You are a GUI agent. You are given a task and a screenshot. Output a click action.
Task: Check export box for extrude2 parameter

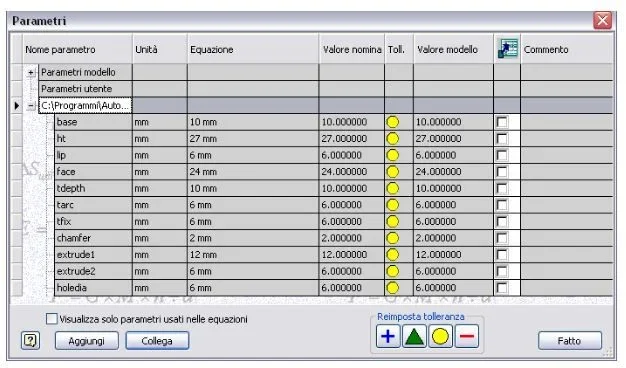coord(502,271)
